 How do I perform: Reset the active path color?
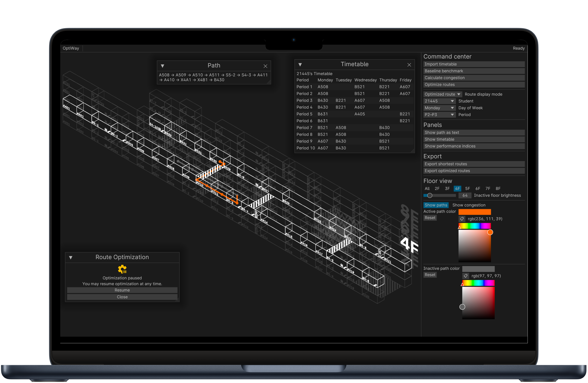[430, 218]
